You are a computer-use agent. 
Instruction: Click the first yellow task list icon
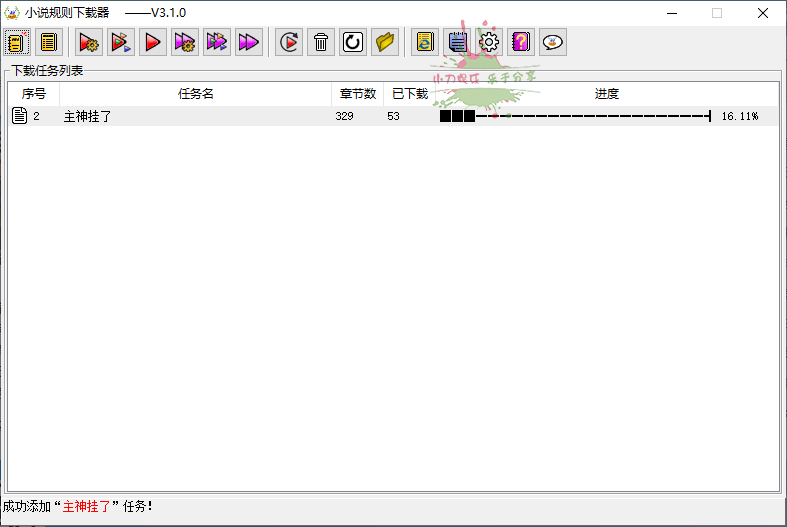[16, 42]
